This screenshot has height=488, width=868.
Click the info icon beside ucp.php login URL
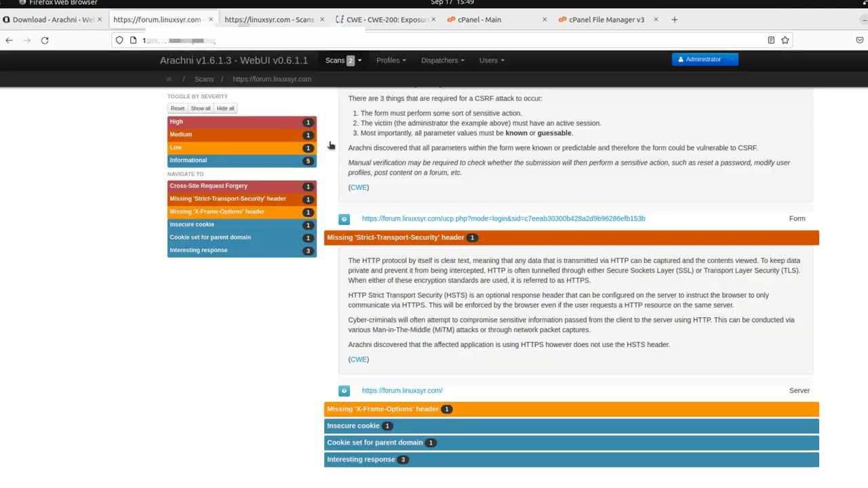344,219
